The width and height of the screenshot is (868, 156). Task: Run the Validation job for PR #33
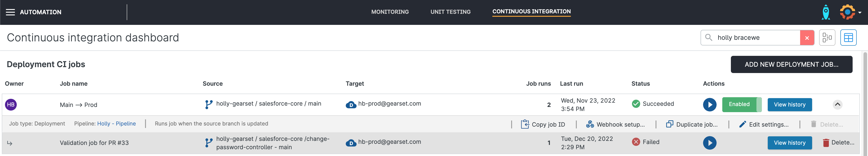[x=709, y=143]
